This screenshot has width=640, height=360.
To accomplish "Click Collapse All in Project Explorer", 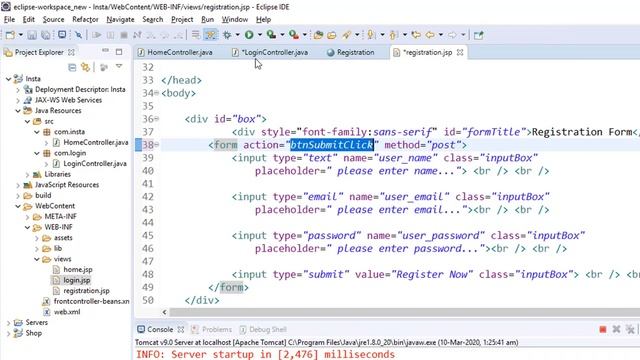I will (x=72, y=67).
